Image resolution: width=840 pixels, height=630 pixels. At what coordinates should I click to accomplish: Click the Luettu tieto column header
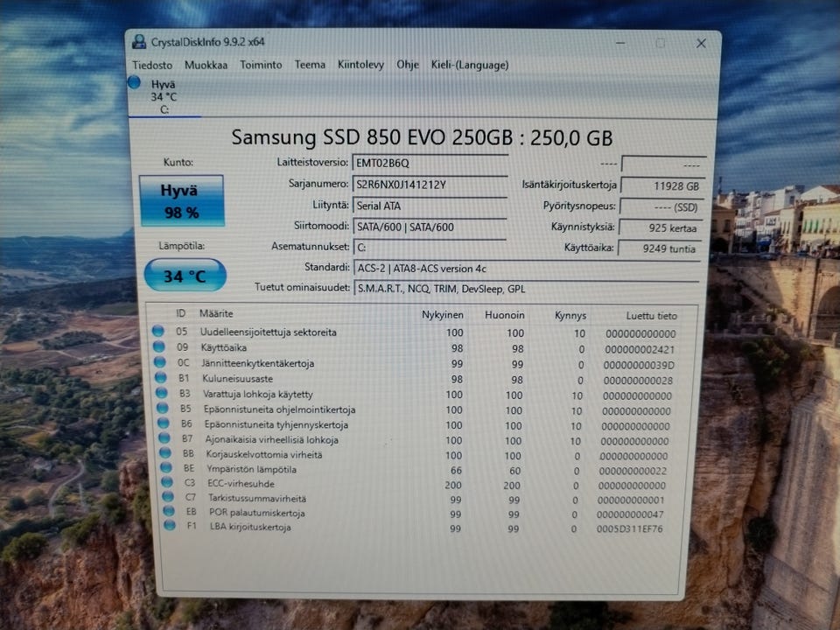651,316
